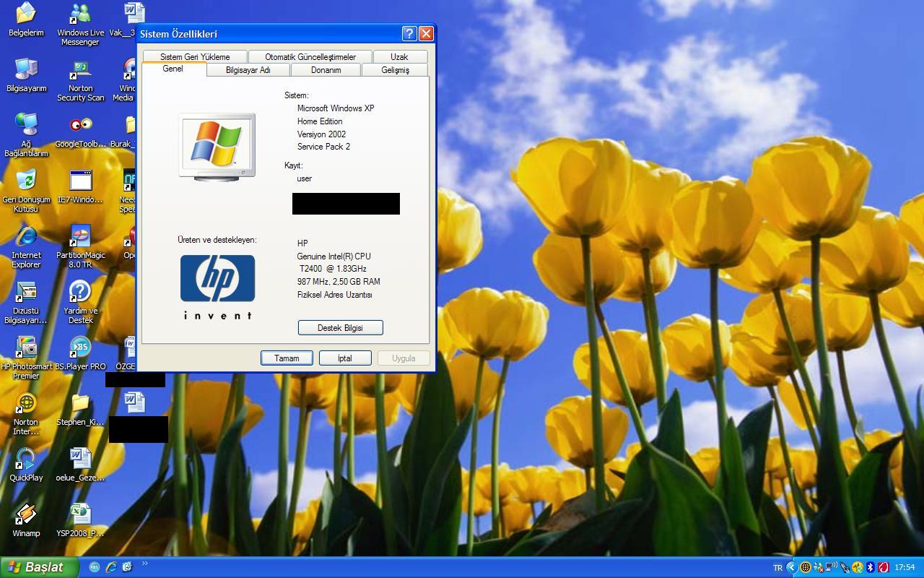Screen dimensions: 924x578
Task: Launch Norton Security Scan shortcut
Action: click(x=80, y=80)
